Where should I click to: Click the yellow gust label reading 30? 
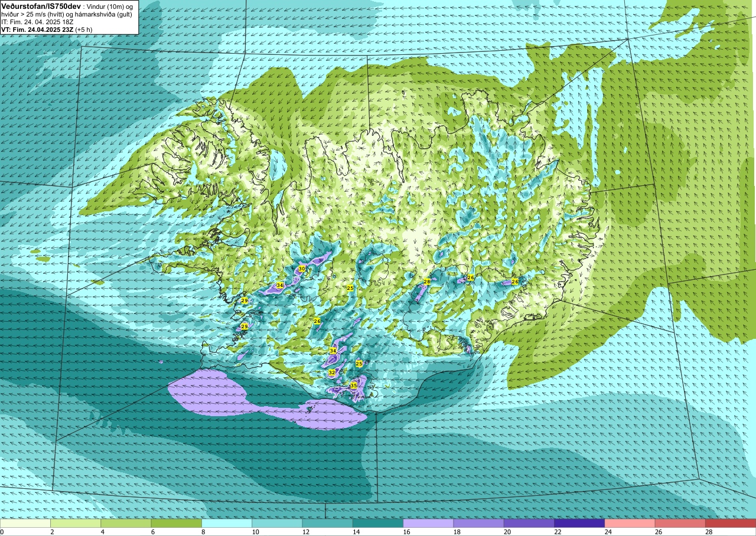coord(302,269)
